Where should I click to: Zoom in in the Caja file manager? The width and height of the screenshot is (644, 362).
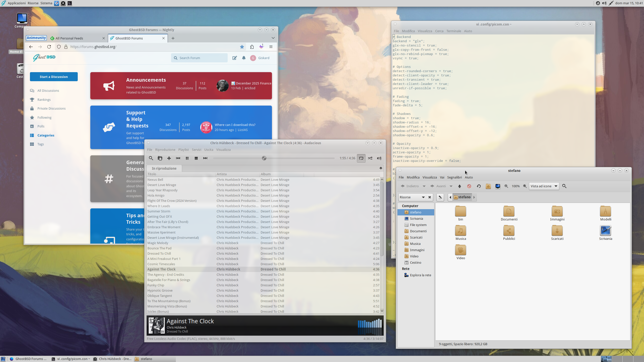525,186
